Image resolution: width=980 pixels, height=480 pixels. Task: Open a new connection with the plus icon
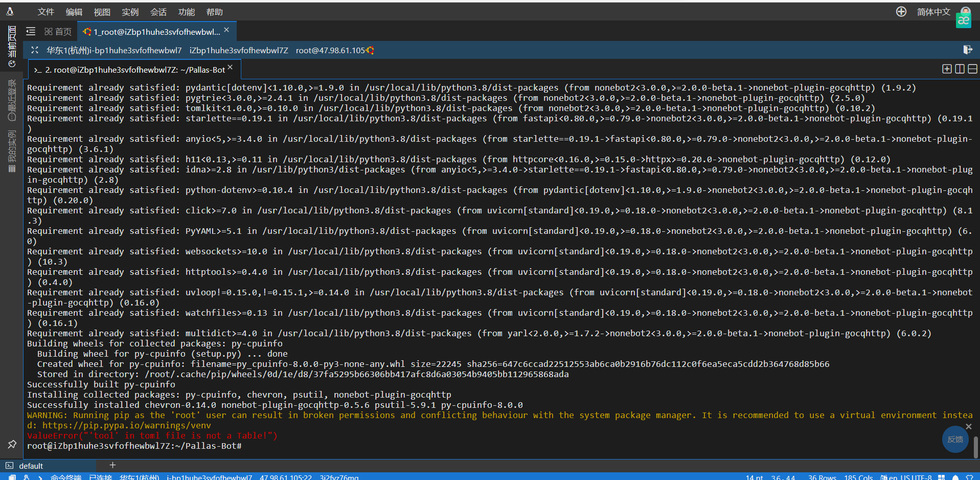click(x=901, y=11)
